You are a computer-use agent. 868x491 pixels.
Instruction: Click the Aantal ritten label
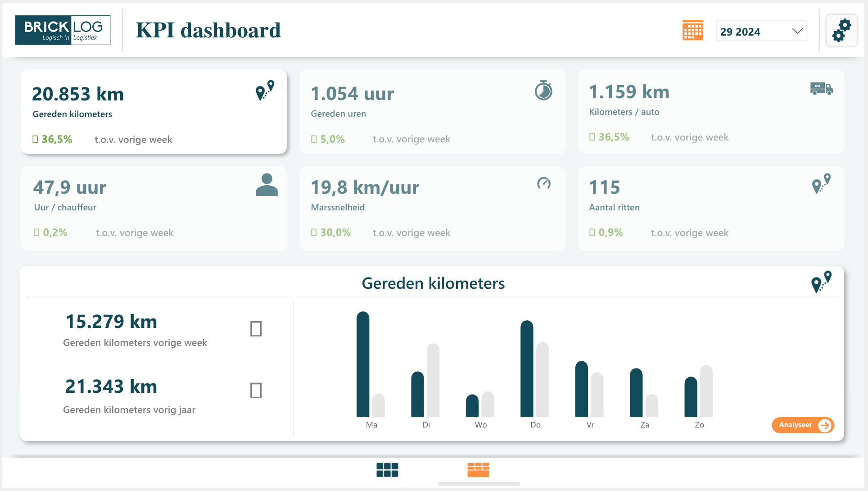tap(614, 207)
